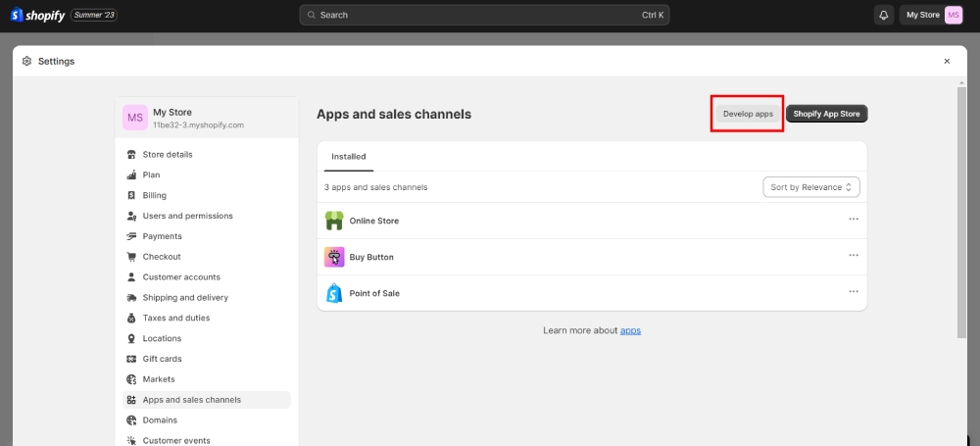The width and height of the screenshot is (980, 446).
Task: Open the Online Store app icon
Action: click(x=334, y=221)
